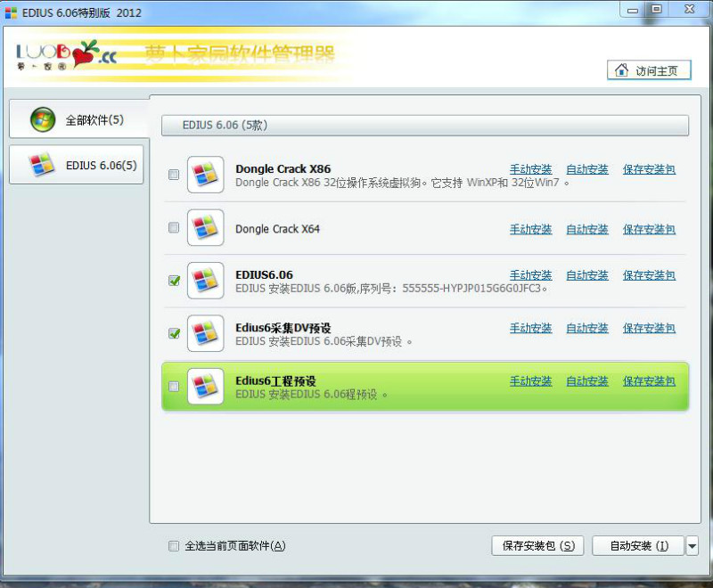Open the dropdown arrow beside 自动安装(I)
Viewport: 713px width, 588px height.
(692, 546)
